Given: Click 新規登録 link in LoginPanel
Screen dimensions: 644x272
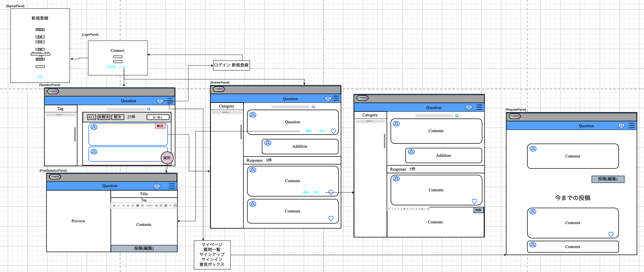Looking at the screenshot, I should tap(111, 67).
